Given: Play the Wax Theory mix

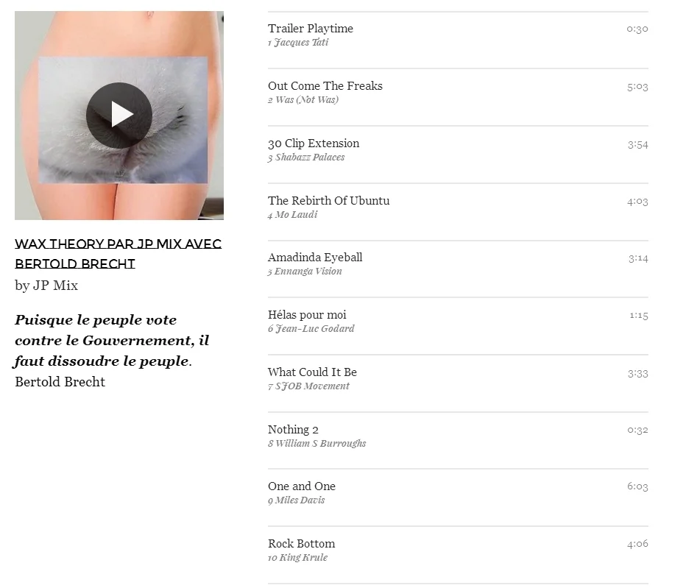Looking at the screenshot, I should (119, 116).
